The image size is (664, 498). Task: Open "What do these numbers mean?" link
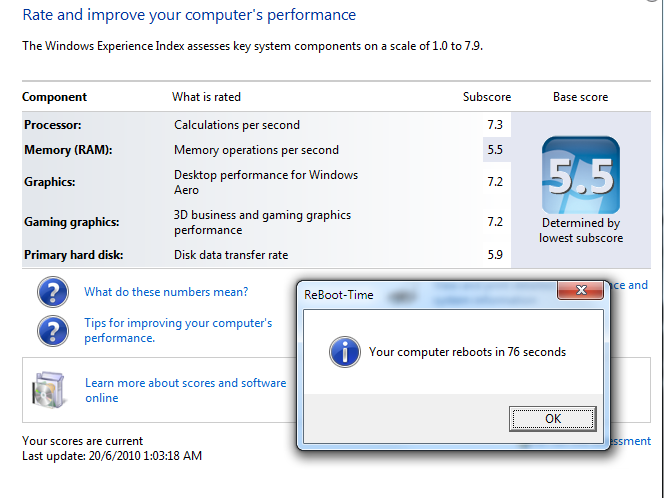(x=166, y=292)
